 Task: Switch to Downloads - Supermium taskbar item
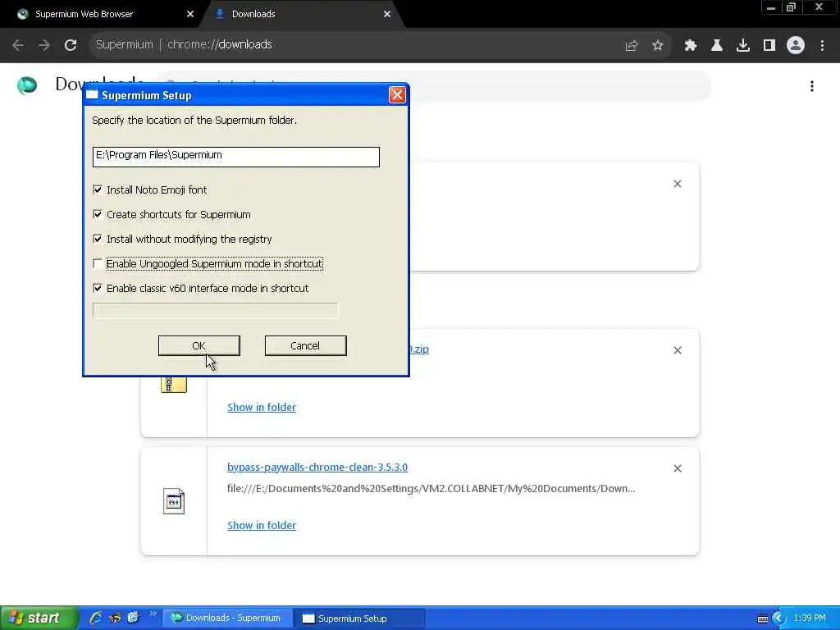click(228, 619)
